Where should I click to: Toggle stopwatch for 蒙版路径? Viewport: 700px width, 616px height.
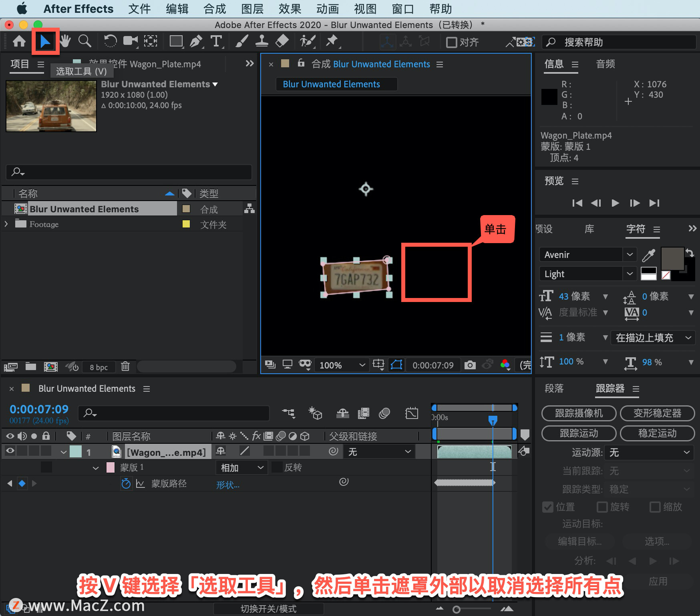click(126, 484)
